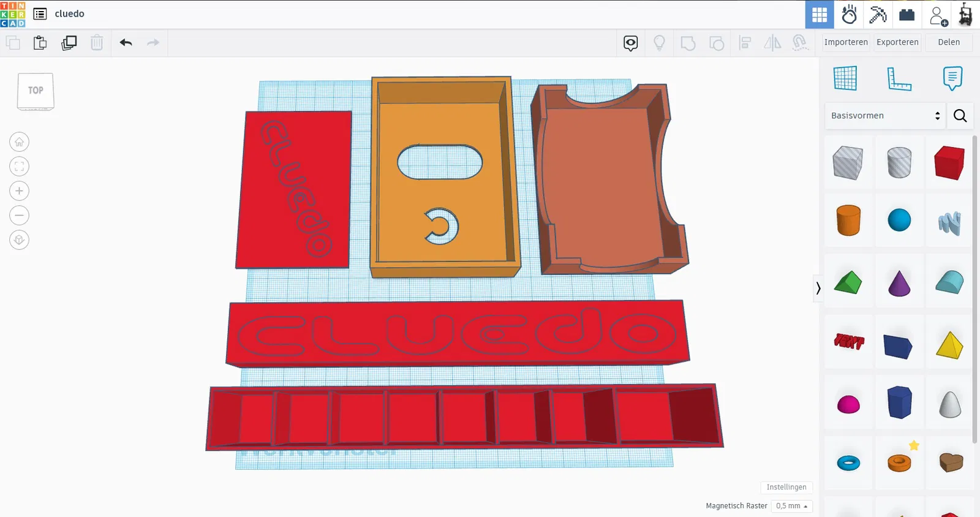Pick the magenta half sphere shape
This screenshot has width=980, height=517.
point(848,403)
